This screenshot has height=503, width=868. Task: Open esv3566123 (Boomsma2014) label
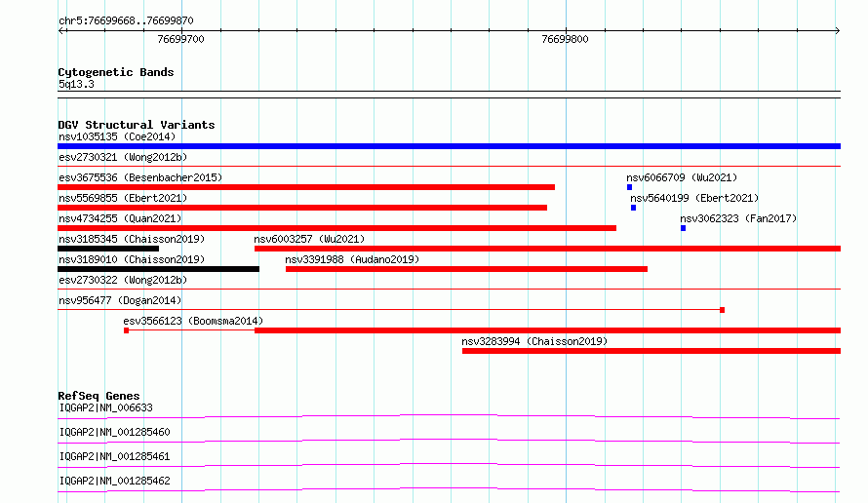[x=193, y=321]
